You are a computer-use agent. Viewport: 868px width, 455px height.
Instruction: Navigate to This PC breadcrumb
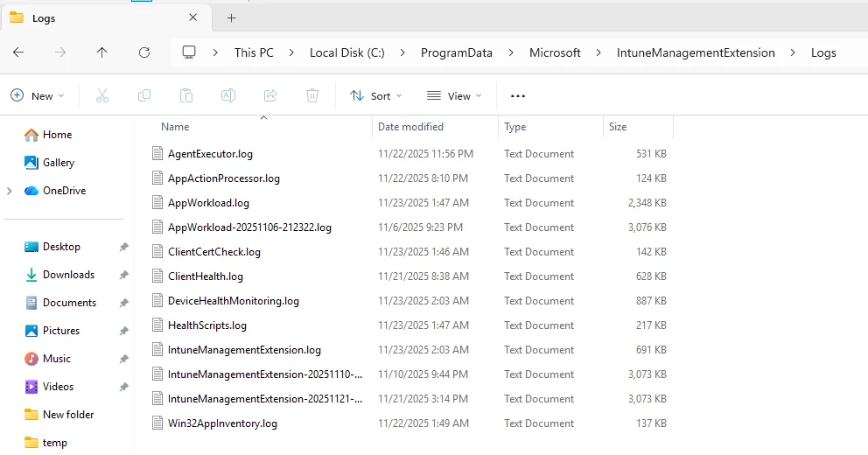254,52
